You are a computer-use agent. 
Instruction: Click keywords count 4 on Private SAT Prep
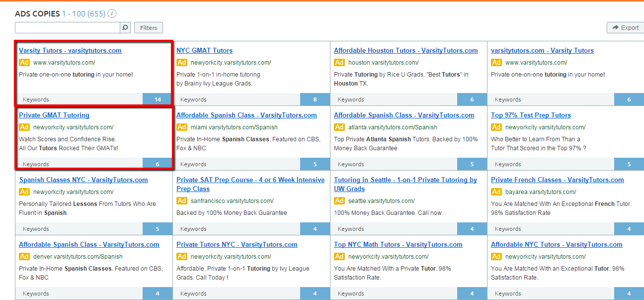315,229
